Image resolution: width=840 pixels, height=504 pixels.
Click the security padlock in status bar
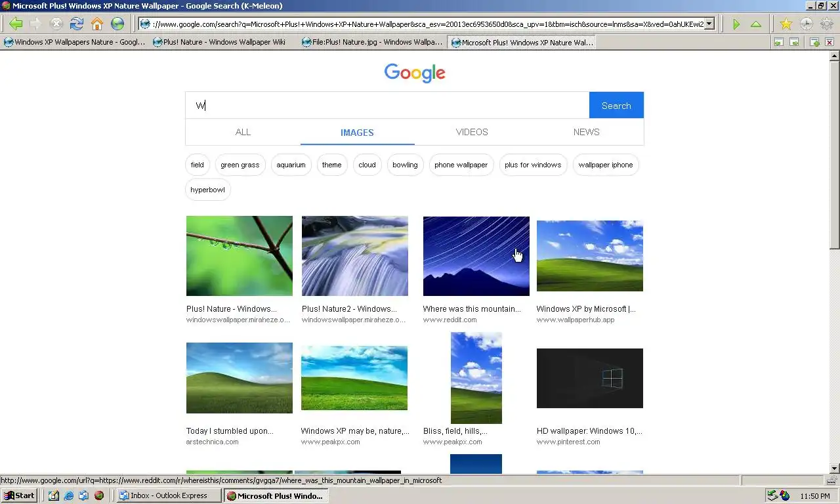tap(831, 480)
